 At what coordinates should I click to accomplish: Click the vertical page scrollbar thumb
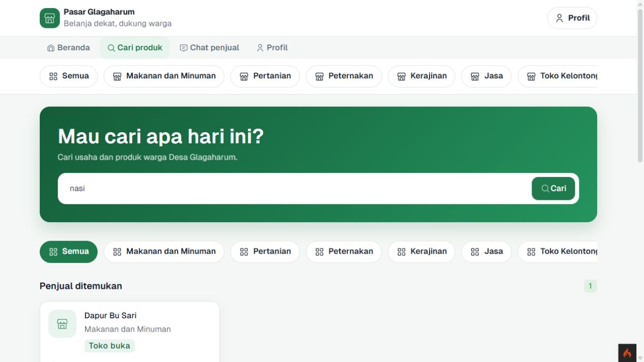[x=640, y=85]
